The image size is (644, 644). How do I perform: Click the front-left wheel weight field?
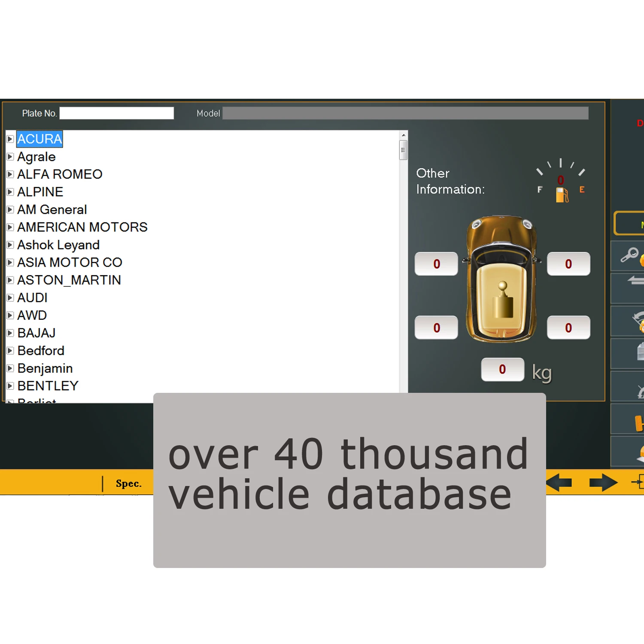(x=436, y=264)
